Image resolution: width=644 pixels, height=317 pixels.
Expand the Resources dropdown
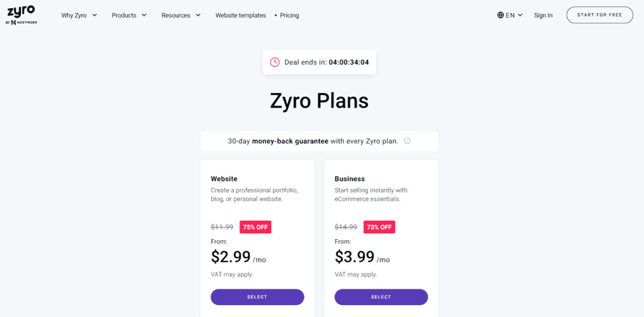coord(181,15)
